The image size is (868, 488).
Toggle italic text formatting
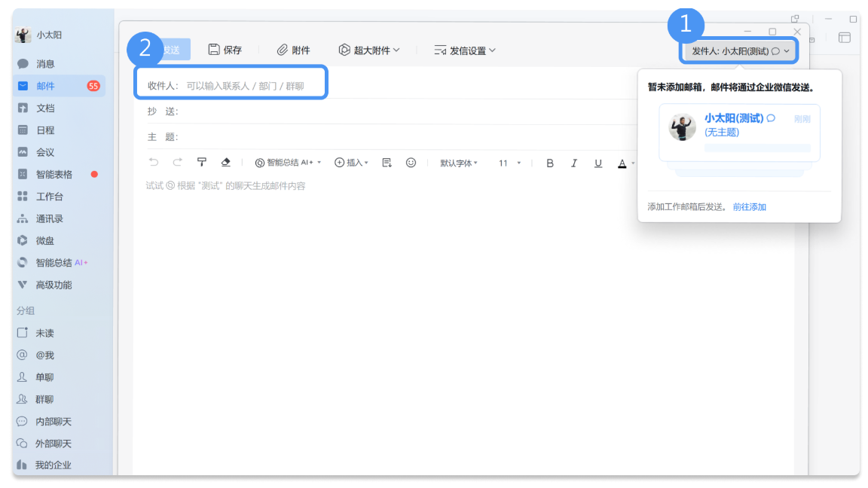pyautogui.click(x=574, y=163)
